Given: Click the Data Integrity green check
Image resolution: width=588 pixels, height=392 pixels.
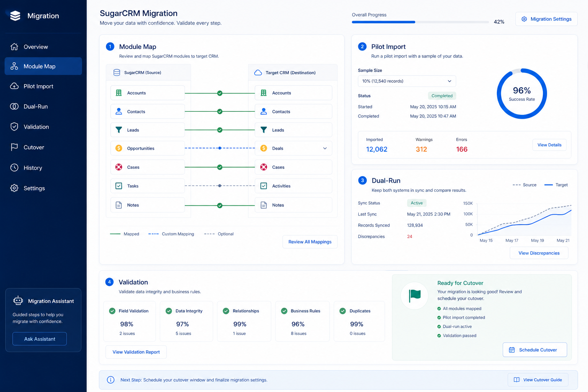Looking at the screenshot, I should (x=169, y=311).
